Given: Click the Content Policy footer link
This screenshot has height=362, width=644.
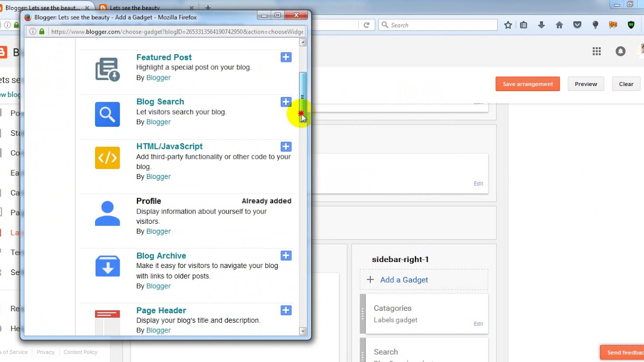Looking at the screenshot, I should (x=80, y=352).
